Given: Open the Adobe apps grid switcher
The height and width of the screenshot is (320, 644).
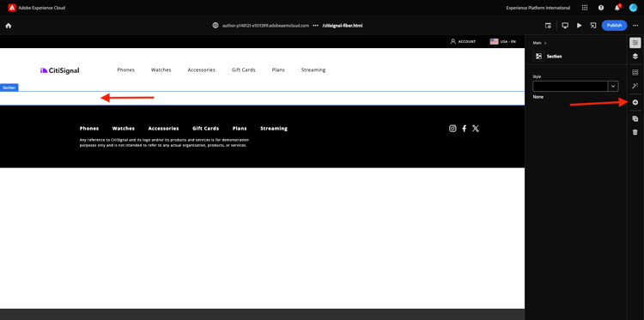Looking at the screenshot, I should (x=585, y=8).
